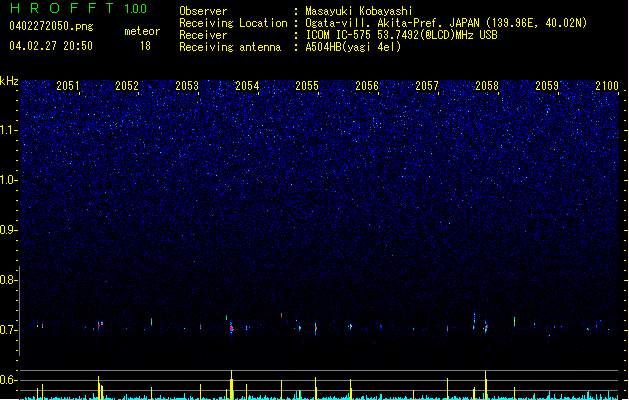Click the HROFFT title text
The width and height of the screenshot is (629, 400).
[63, 8]
